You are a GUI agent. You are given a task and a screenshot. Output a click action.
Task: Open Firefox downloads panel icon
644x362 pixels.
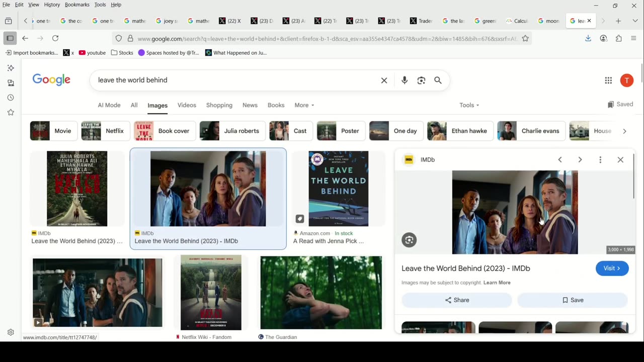[x=588, y=38]
